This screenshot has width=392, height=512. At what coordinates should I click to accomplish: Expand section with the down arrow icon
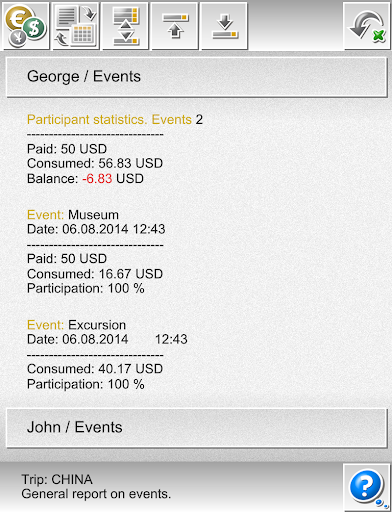[x=224, y=26]
